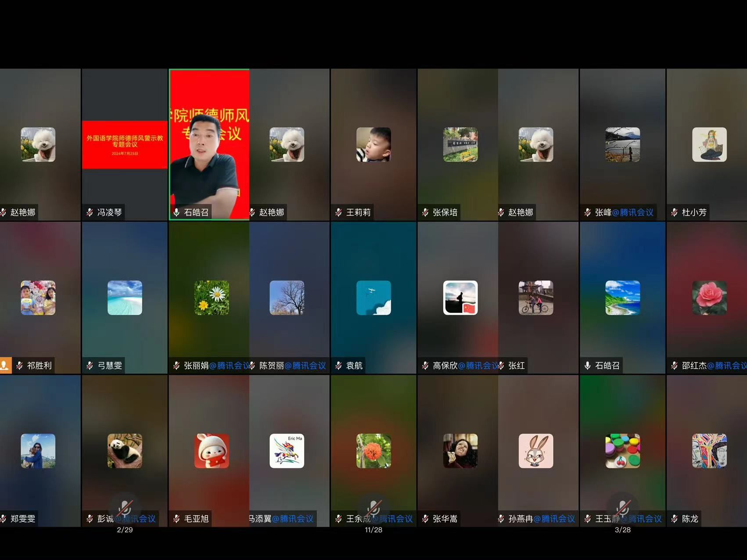Click the muted microphone icon beside 陈龙
The width and height of the screenshot is (747, 560).
(x=675, y=519)
